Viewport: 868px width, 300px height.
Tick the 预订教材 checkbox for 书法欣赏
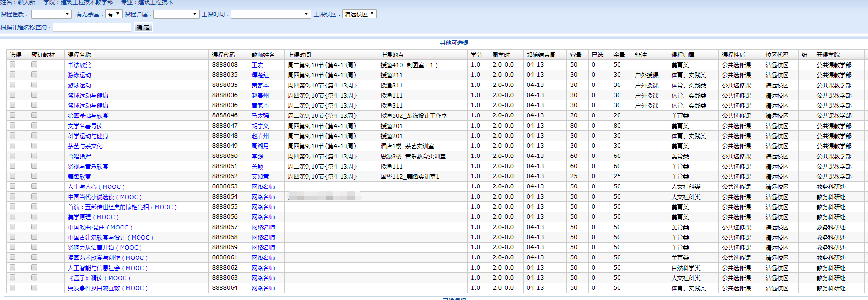(x=34, y=64)
